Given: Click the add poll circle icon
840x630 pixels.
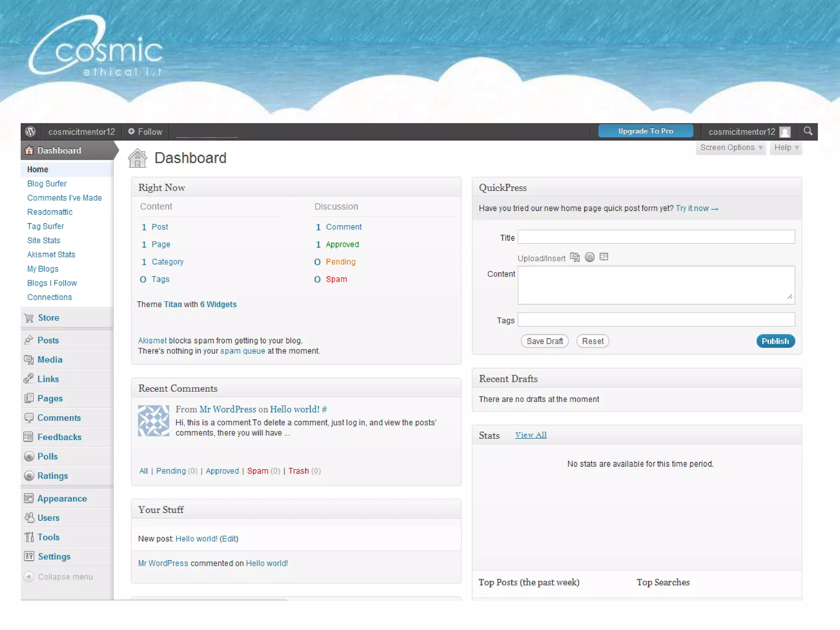Looking at the screenshot, I should [589, 257].
